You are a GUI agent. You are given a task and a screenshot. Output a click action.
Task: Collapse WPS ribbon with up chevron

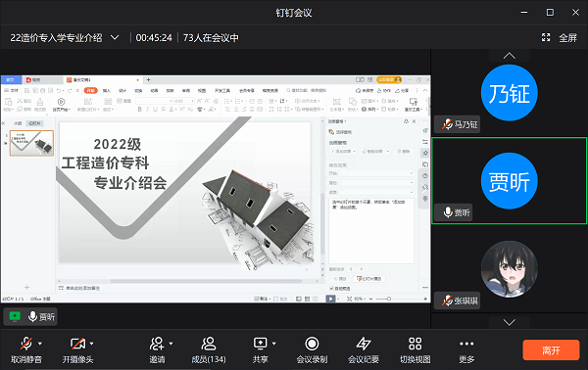click(x=425, y=91)
